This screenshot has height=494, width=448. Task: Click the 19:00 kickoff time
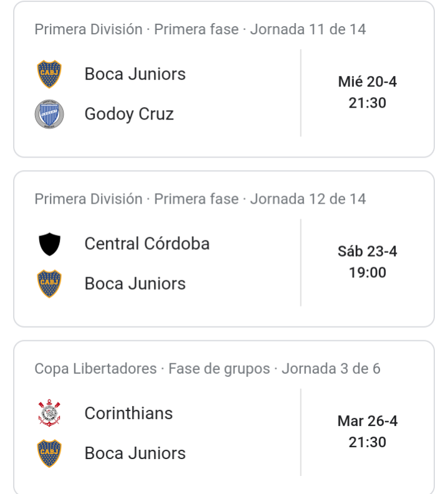[368, 272]
